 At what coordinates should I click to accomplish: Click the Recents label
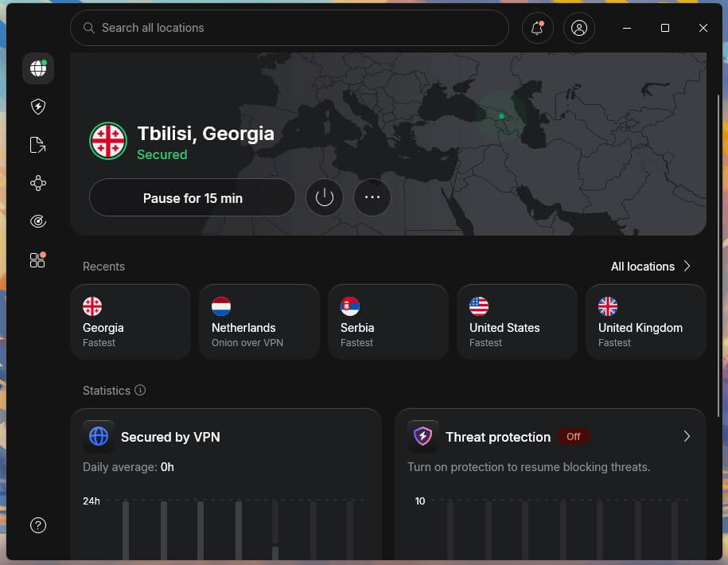tap(103, 267)
